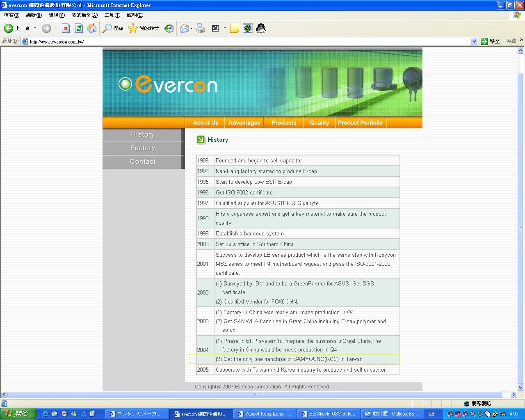Click the vertical scrollbar down arrow

point(521,387)
